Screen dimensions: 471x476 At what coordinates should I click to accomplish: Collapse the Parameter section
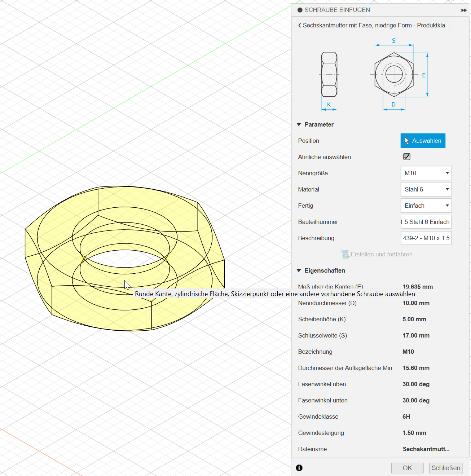point(299,124)
